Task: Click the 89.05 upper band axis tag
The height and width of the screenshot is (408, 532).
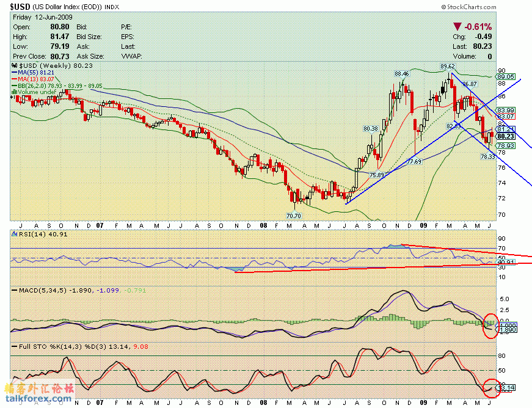Action: point(506,77)
